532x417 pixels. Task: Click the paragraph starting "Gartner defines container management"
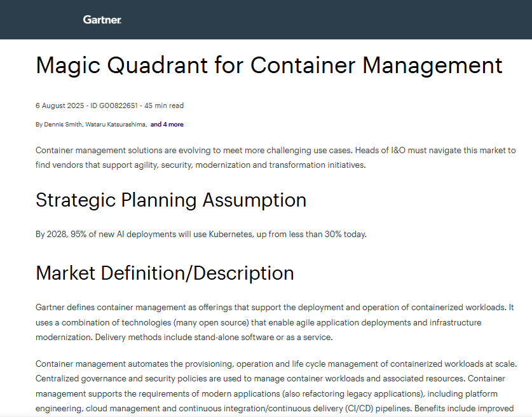coord(275,322)
